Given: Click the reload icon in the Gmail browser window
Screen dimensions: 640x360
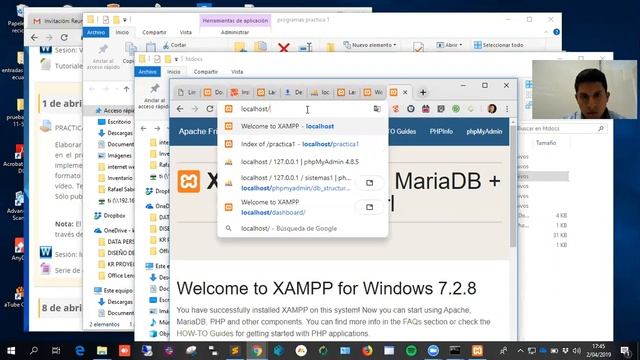Looking at the screenshot, I should 64,38.
